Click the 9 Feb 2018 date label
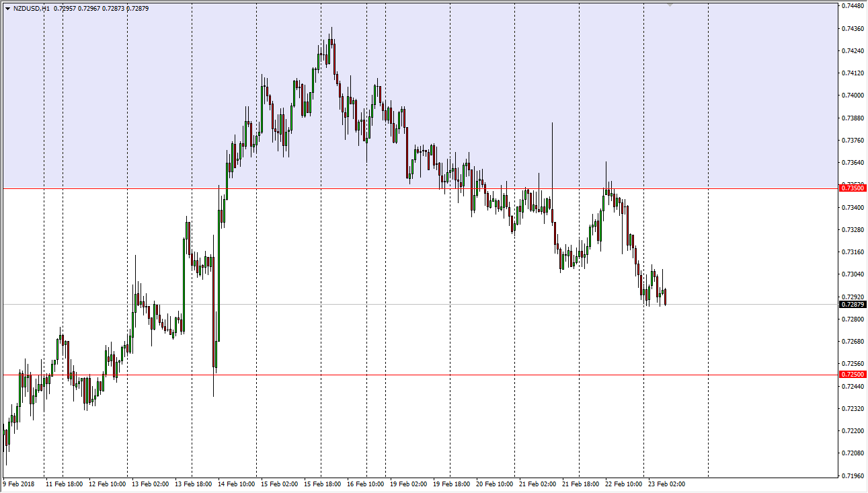 [x=19, y=484]
